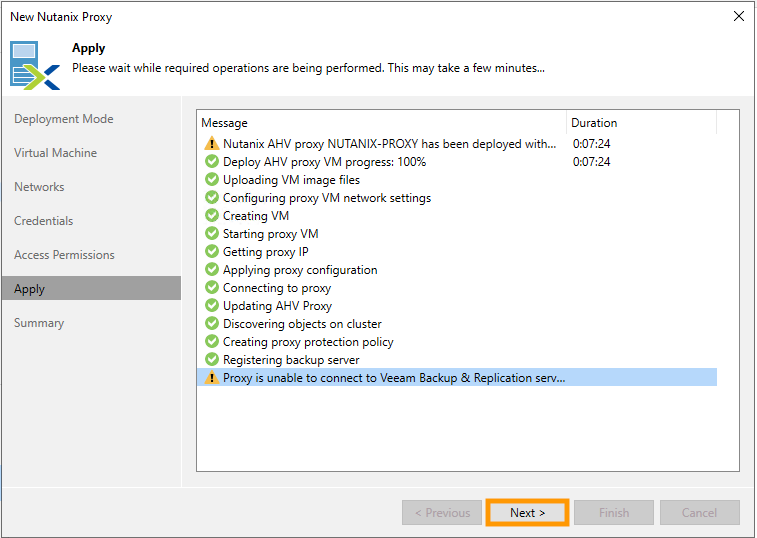The height and width of the screenshot is (538, 757).
Task: Click green check icon for Uploading VM image files
Action: (x=211, y=179)
